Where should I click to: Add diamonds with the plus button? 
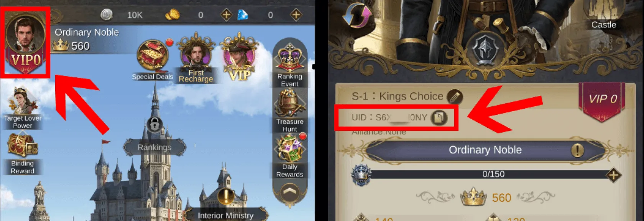click(296, 15)
